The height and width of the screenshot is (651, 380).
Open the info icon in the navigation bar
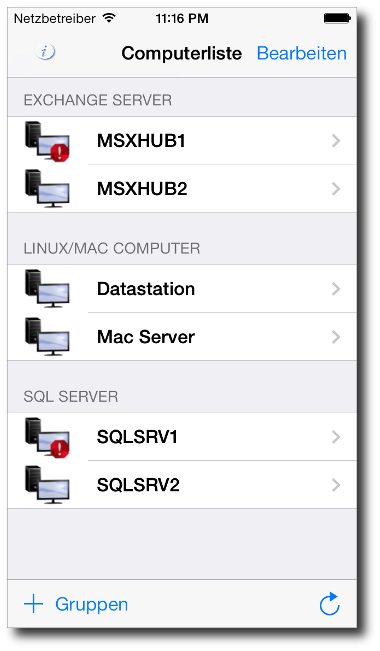(x=45, y=52)
